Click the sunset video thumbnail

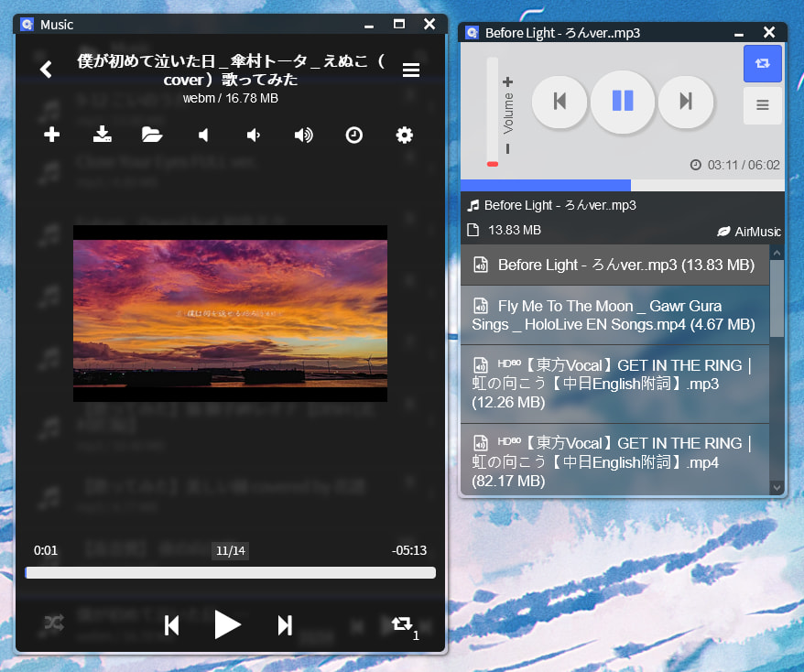(230, 313)
